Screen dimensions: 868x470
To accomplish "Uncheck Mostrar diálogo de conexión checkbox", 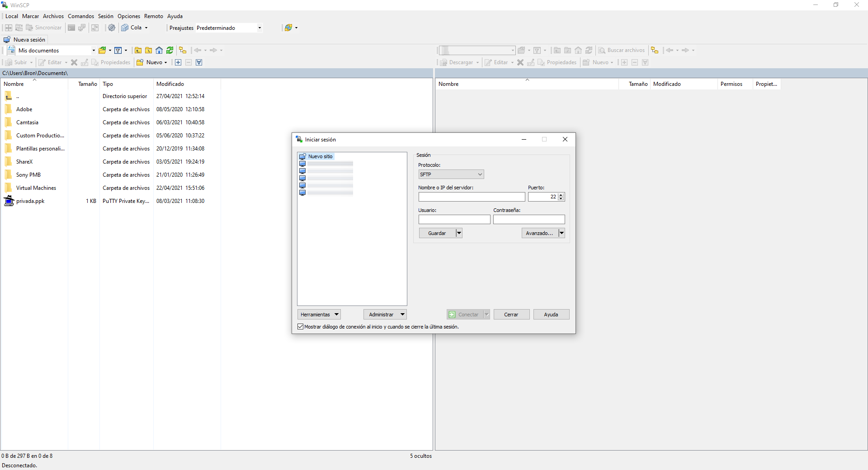I will coord(301,327).
